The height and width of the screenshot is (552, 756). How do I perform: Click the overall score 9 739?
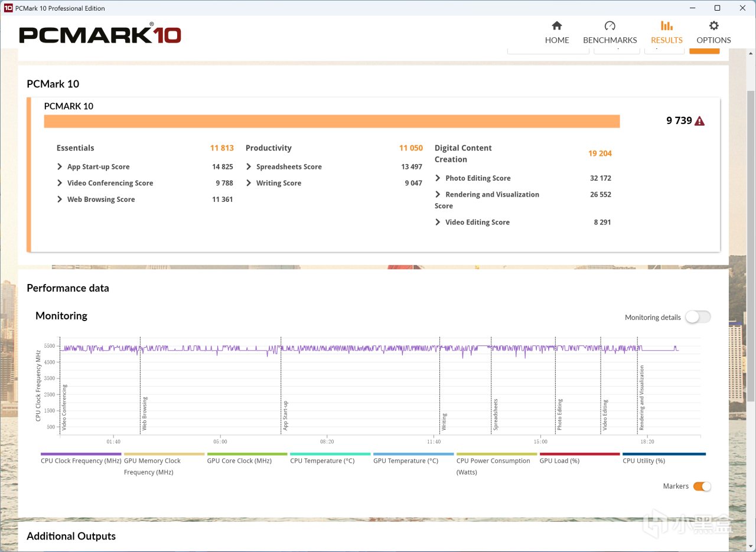coord(679,120)
